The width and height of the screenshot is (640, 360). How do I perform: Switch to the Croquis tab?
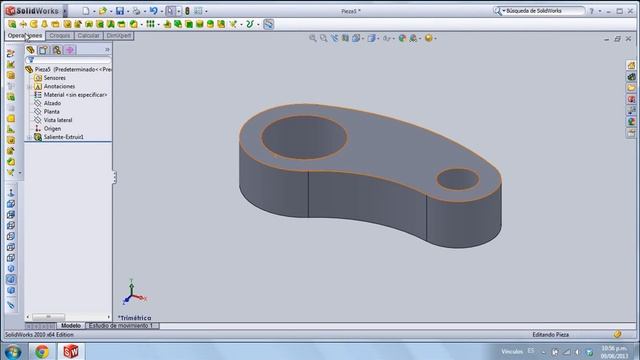(x=60, y=36)
